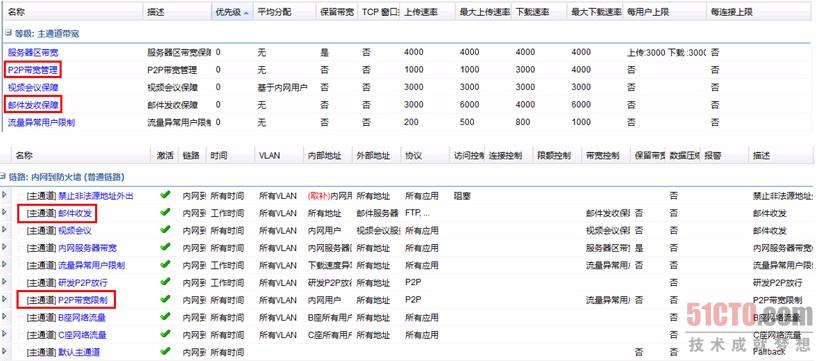Toggle the green activation check for 内网服务器带宽 rule
The width and height of the screenshot is (820, 361).
pyautogui.click(x=165, y=247)
